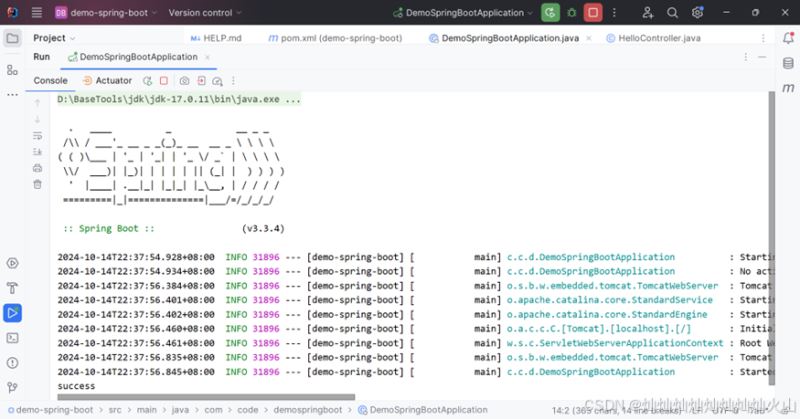
Task: Toggle soft-wrap in console
Action: (x=37, y=136)
